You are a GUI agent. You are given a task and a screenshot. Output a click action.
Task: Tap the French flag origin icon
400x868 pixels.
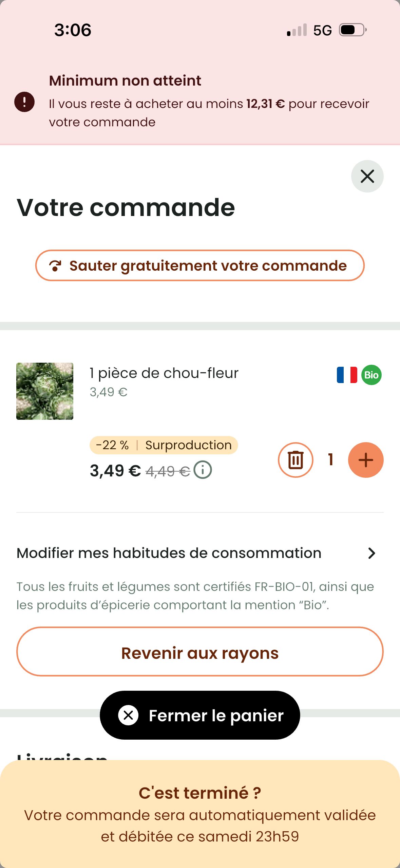click(x=346, y=375)
